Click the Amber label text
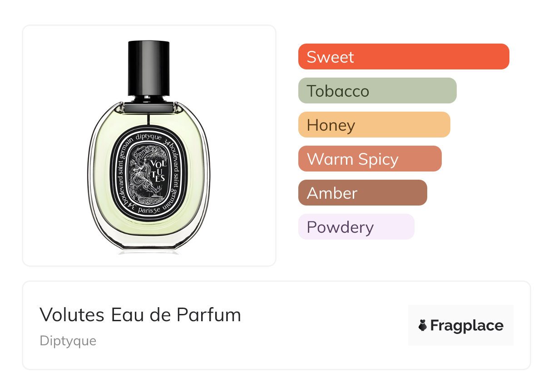This screenshot has width=553, height=392. 332,193
